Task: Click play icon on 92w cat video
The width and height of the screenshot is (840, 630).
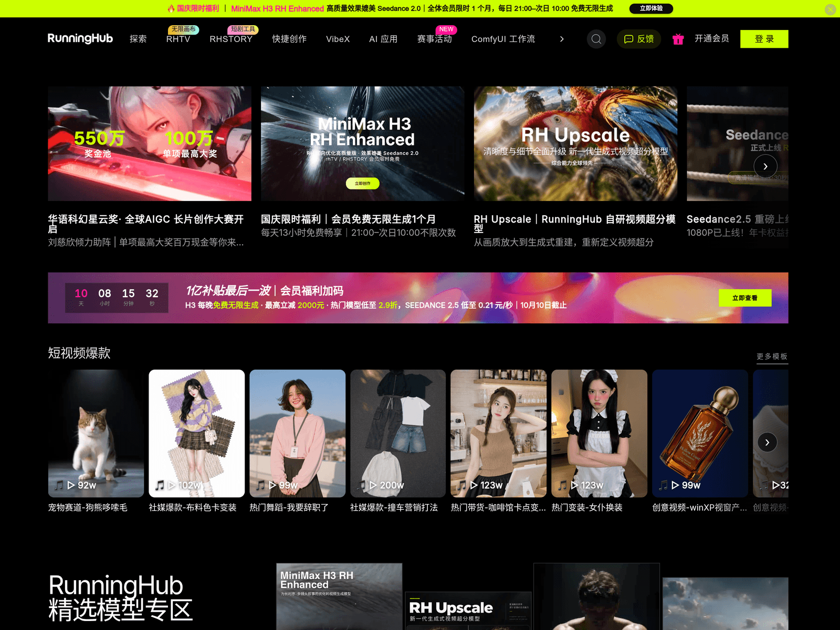Action: (x=71, y=485)
